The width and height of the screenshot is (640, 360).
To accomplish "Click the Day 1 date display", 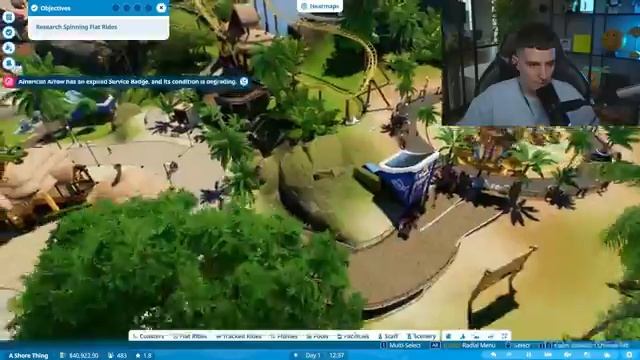I will pyautogui.click(x=313, y=356).
